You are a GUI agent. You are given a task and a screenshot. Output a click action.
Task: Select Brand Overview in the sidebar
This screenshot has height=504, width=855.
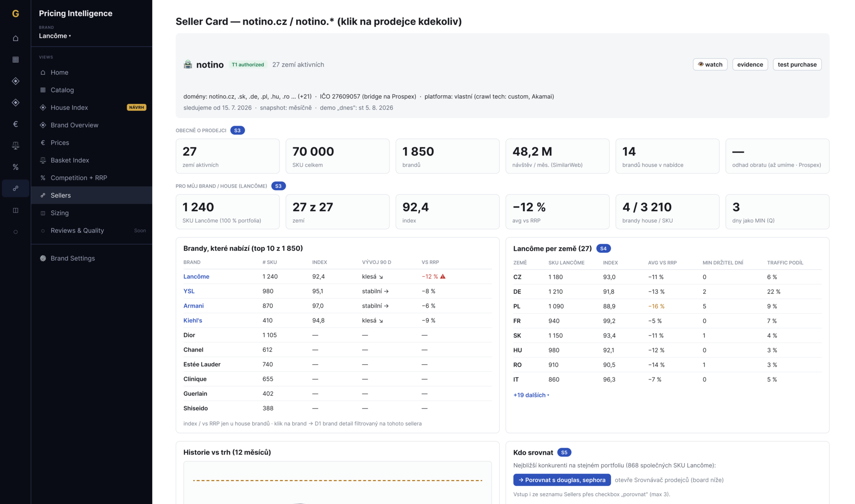tap(91, 125)
